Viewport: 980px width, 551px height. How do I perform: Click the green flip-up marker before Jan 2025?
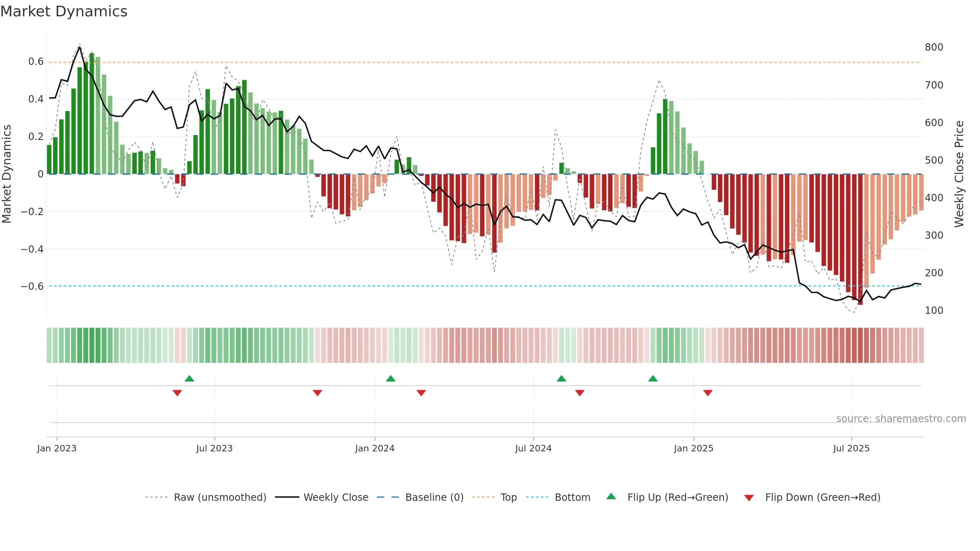(x=653, y=378)
